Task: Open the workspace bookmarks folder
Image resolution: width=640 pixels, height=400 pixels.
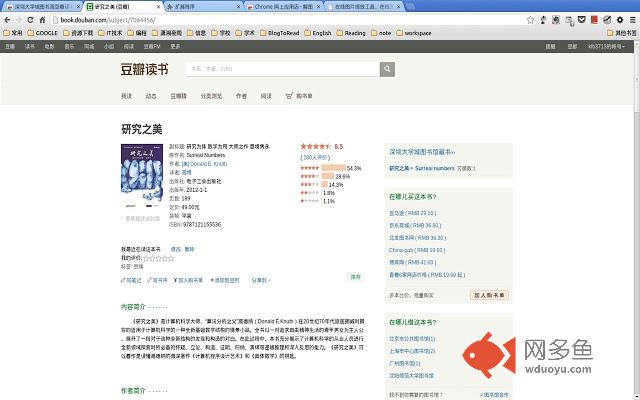Action: point(414,33)
